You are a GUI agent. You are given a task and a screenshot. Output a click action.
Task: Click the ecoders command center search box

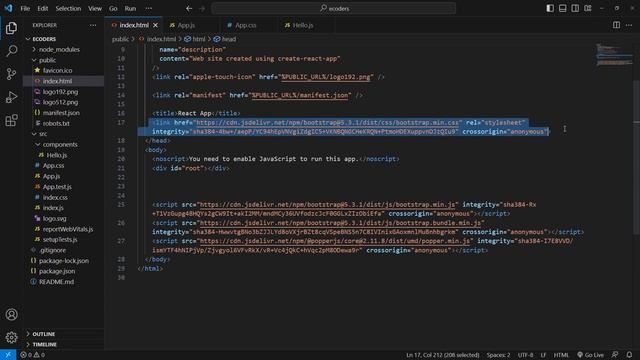pos(334,8)
